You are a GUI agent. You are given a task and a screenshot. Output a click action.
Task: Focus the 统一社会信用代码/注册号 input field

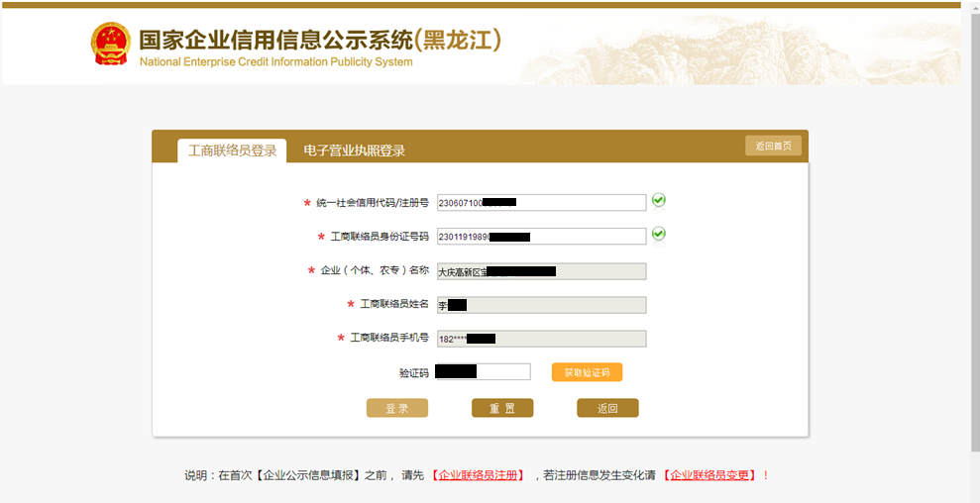tap(541, 203)
